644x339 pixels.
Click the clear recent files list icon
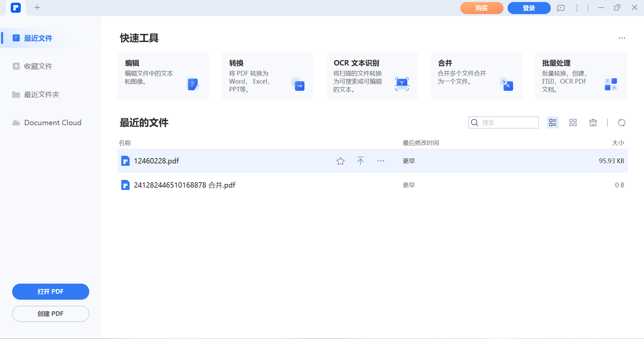[593, 123]
